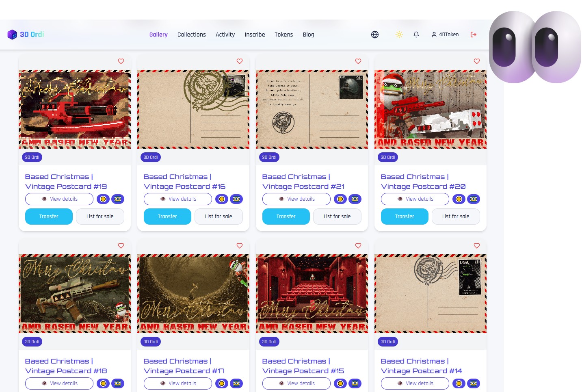
Task: Click blue badge icon on Postcard #16
Action: click(236, 199)
